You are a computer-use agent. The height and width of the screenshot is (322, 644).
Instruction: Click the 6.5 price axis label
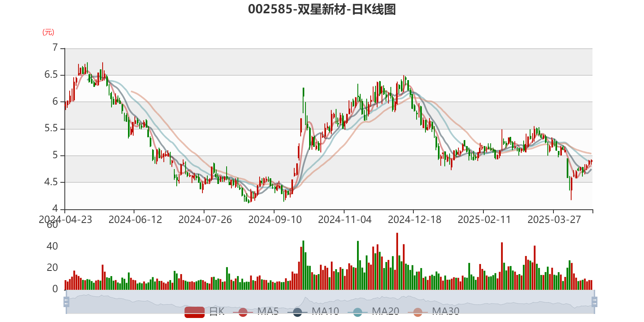pos(51,75)
